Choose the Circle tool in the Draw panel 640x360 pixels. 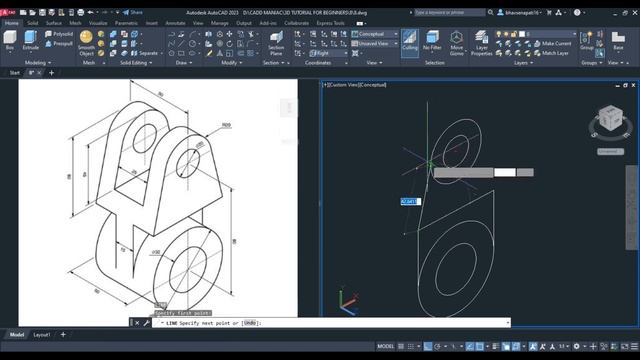click(x=192, y=43)
